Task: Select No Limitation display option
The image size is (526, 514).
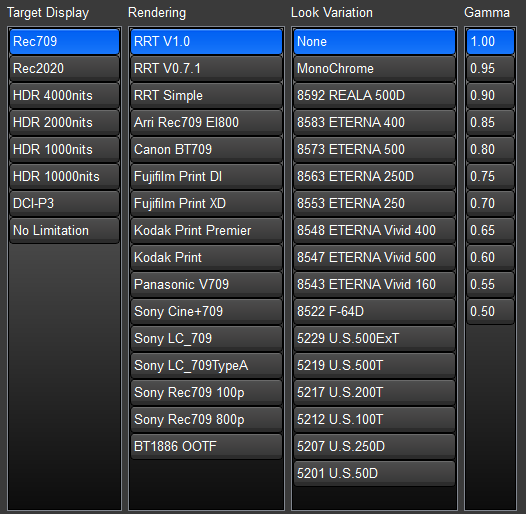Action: (x=64, y=230)
